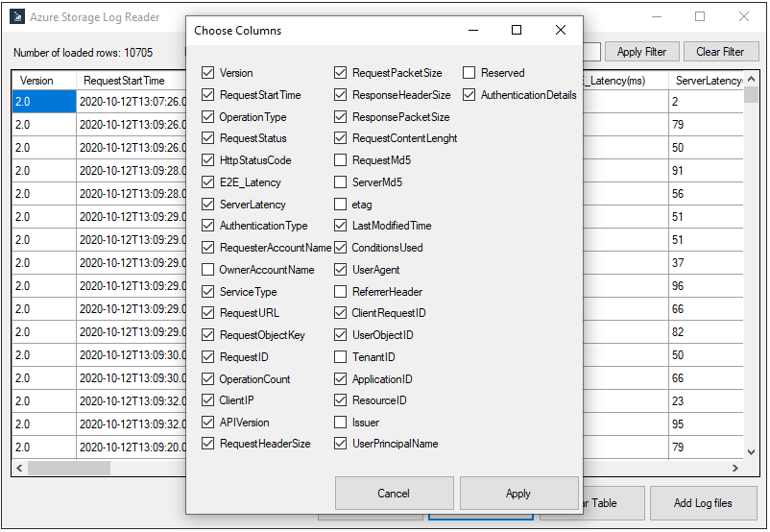Uncheck the ApplicationID checkbox
The height and width of the screenshot is (532, 770).
340,379
